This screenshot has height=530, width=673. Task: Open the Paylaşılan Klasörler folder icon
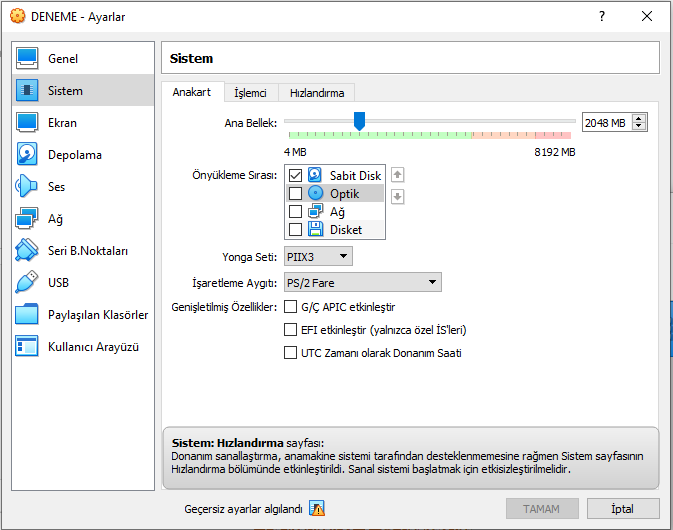27,314
